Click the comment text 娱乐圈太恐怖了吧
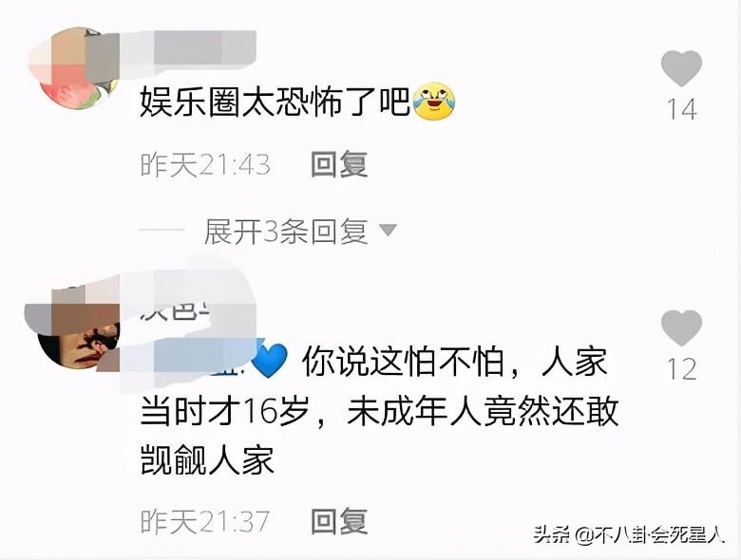 point(275,102)
